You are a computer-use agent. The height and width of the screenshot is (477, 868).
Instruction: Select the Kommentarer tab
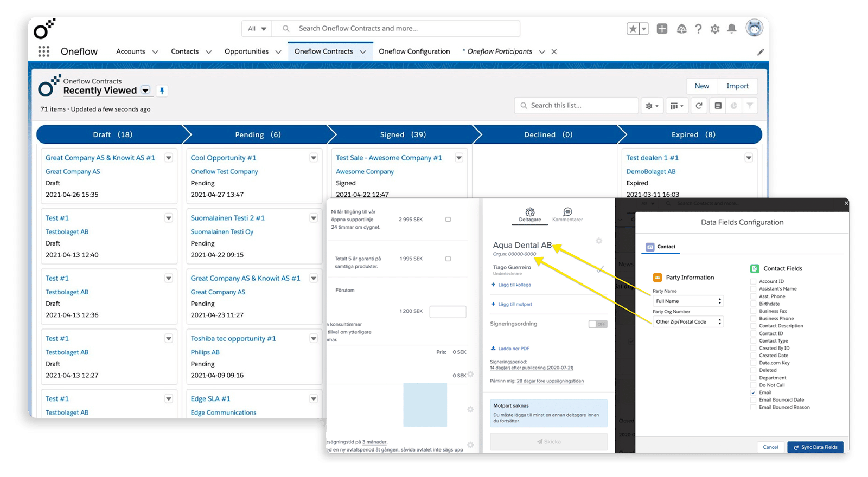[567, 215]
